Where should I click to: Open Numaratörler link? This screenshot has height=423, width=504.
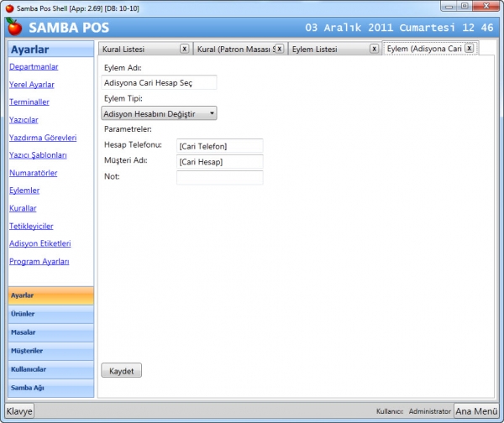pyautogui.click(x=34, y=173)
